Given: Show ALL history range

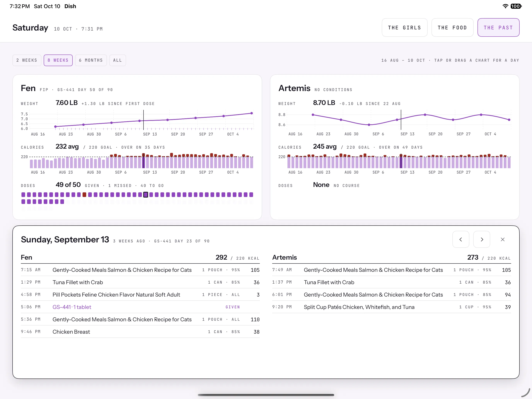Looking at the screenshot, I should point(117,60).
